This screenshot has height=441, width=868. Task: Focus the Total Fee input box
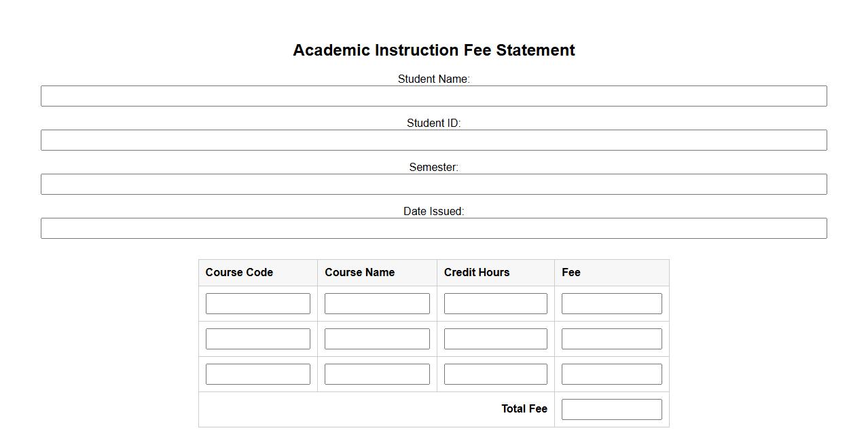coord(611,410)
